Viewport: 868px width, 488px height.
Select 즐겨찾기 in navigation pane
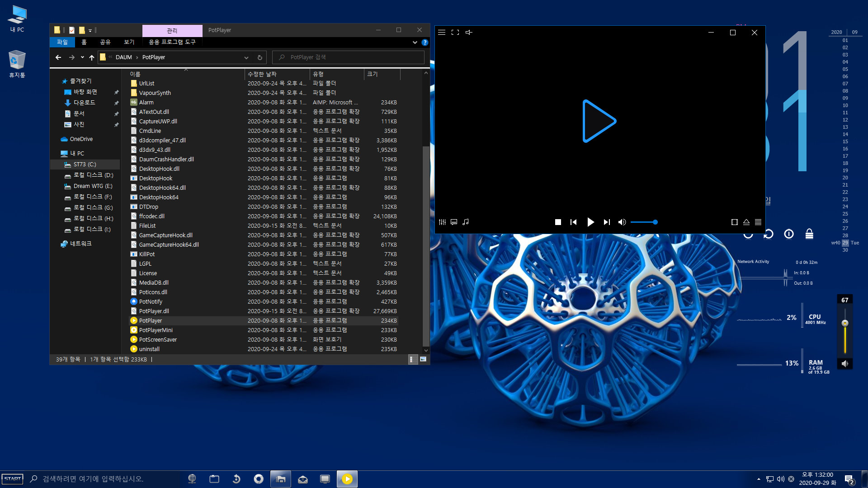point(80,81)
